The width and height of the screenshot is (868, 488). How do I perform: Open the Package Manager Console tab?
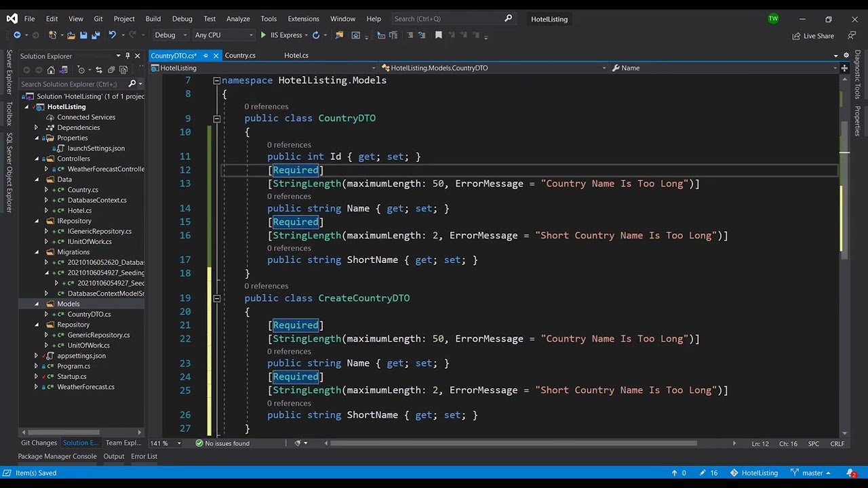coord(57,456)
